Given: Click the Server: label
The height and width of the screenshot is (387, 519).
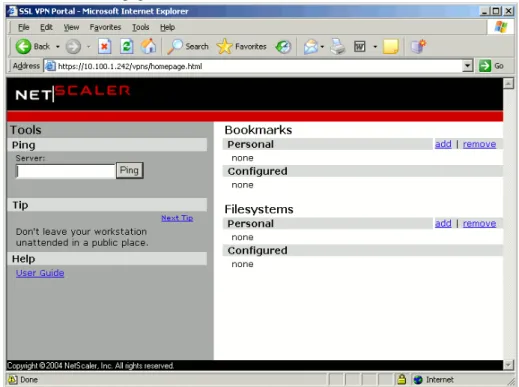Looking at the screenshot, I should [x=30, y=158].
